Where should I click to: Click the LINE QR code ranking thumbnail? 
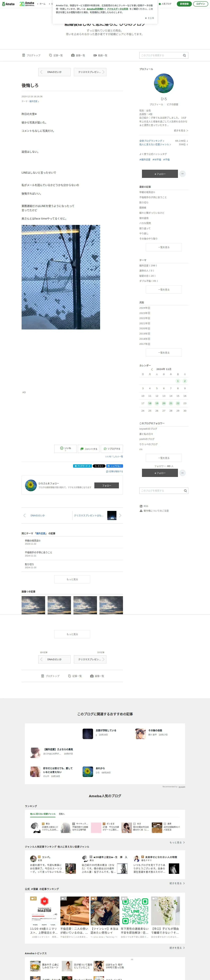point(135,911)
